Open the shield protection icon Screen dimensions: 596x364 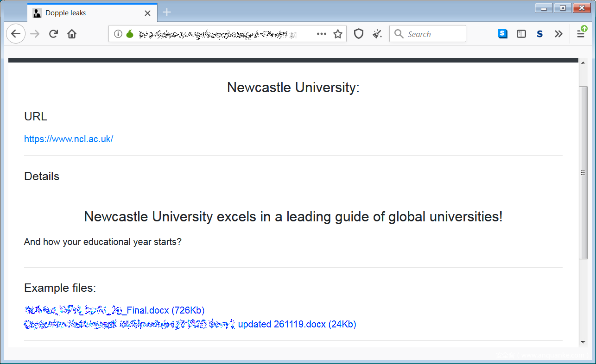click(358, 34)
